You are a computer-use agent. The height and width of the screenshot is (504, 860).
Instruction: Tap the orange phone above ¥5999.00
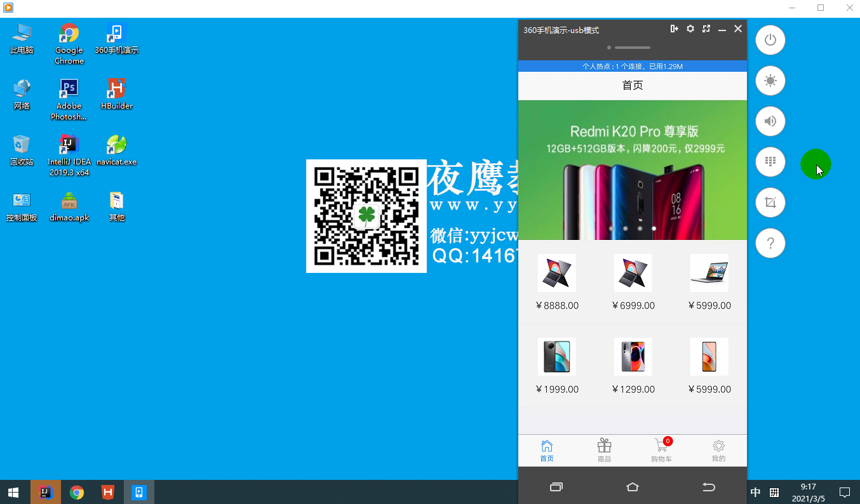tap(709, 357)
